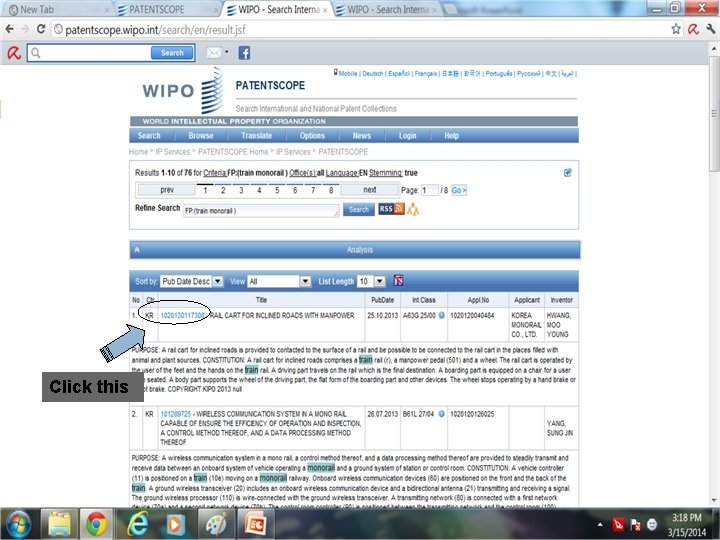Open the View All dropdown
Viewport: 720px width, 540px height.
click(279, 281)
